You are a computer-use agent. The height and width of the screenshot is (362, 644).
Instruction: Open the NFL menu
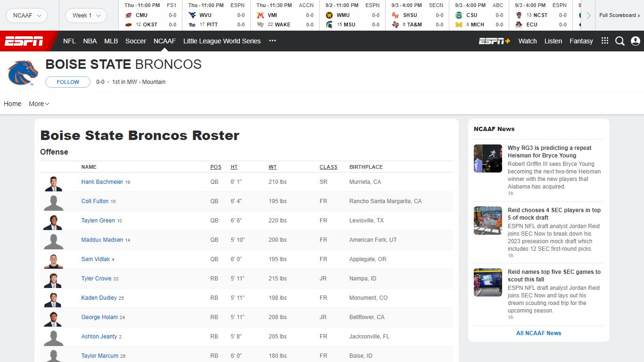[x=69, y=41]
